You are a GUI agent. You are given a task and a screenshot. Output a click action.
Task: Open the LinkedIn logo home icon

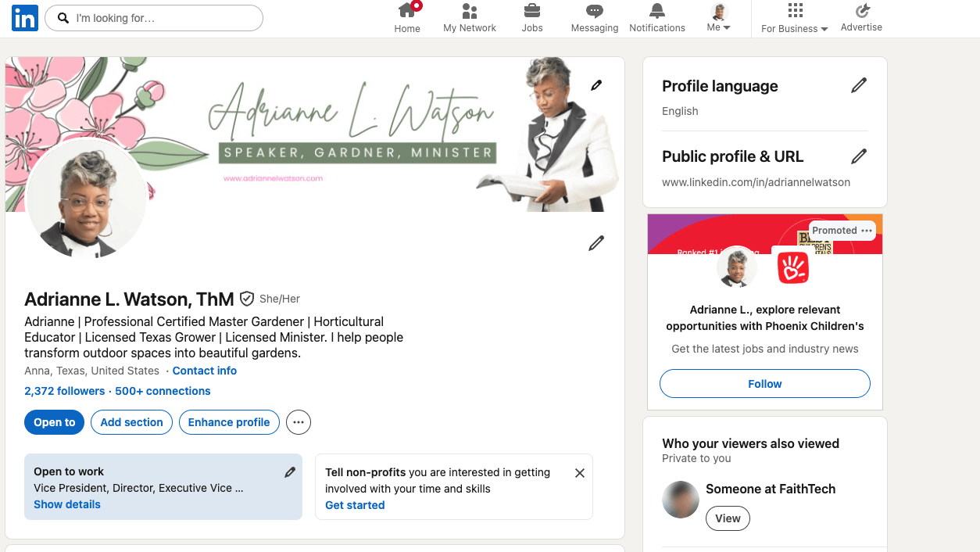[x=24, y=18]
